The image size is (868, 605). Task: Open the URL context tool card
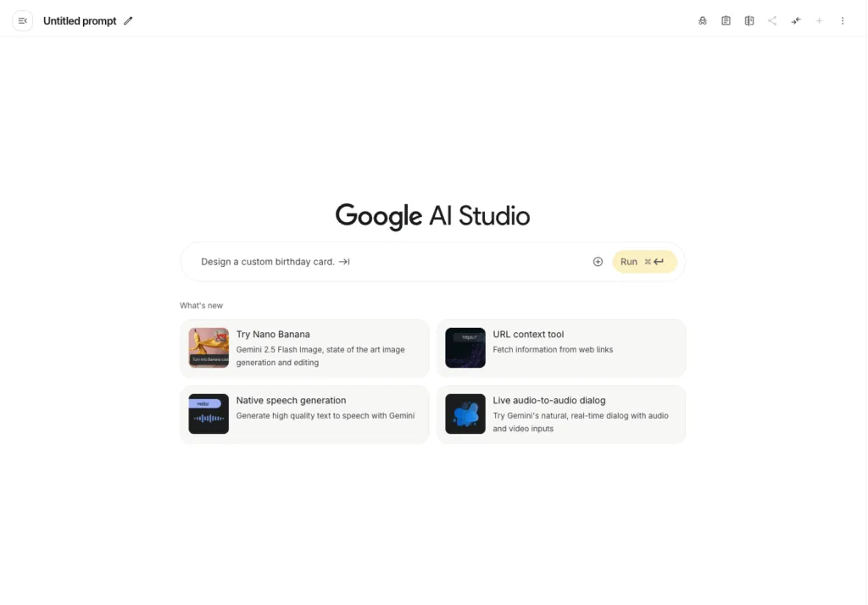[x=561, y=348]
